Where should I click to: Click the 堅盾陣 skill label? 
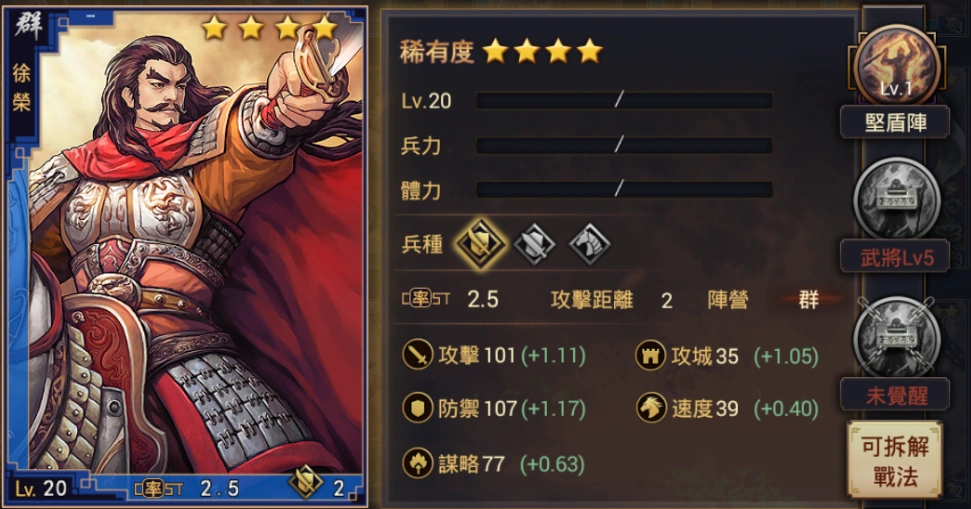(x=895, y=123)
